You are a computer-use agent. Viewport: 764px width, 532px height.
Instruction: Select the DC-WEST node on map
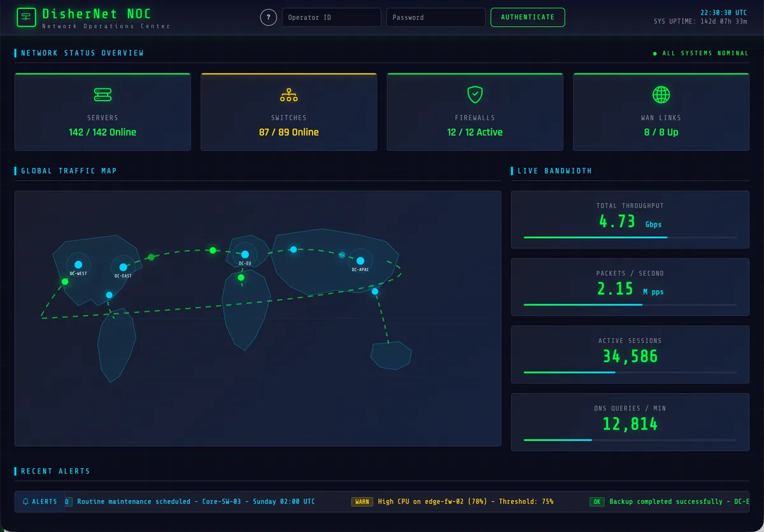78,265
